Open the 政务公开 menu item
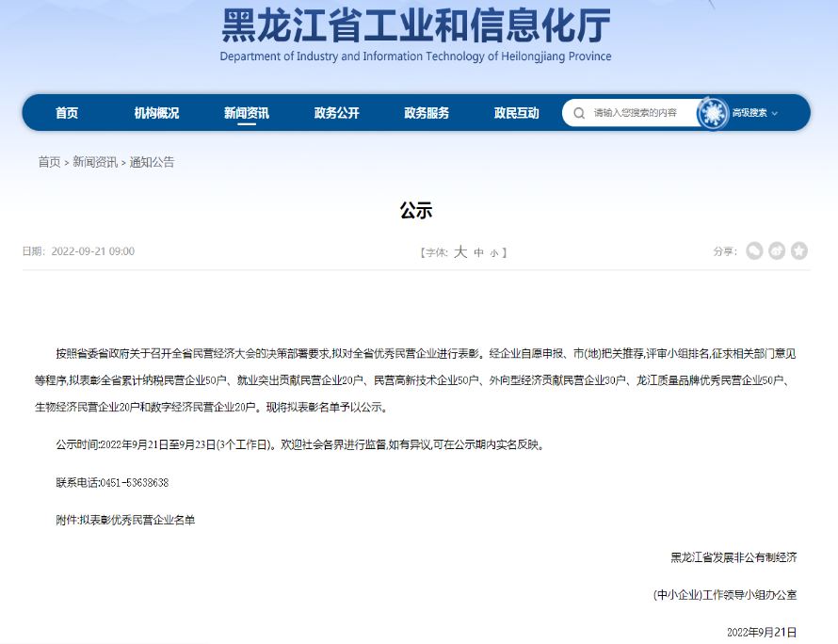The height and width of the screenshot is (644, 838). point(336,113)
